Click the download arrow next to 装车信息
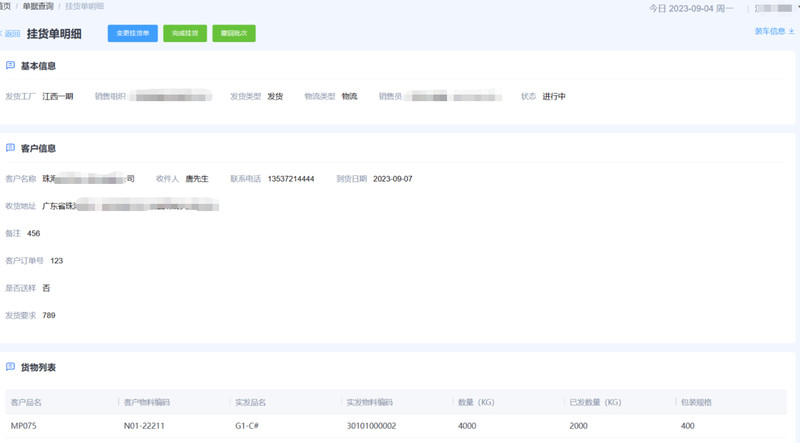This screenshot has width=800, height=443. point(792,31)
